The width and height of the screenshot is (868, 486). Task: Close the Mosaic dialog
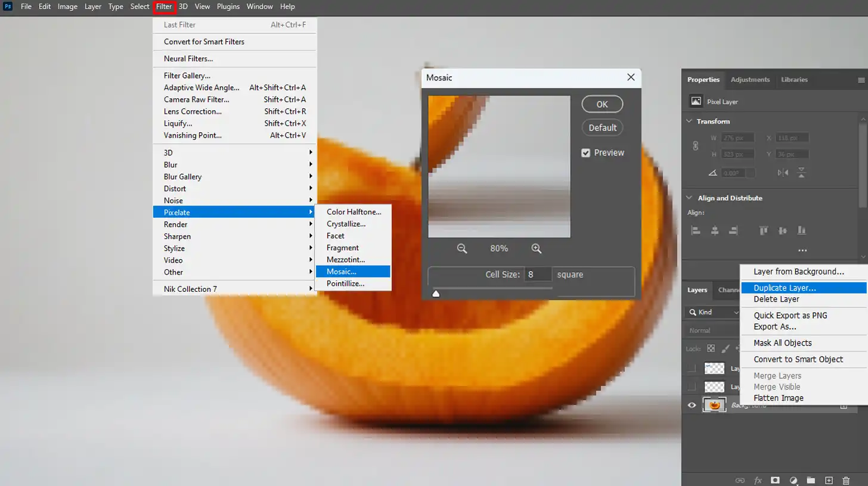[x=631, y=77]
